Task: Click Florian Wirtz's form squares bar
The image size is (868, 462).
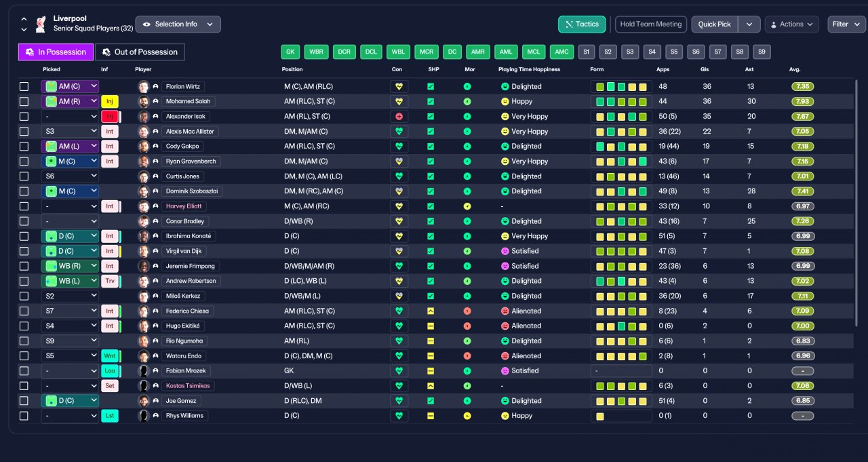Action: 621,87
